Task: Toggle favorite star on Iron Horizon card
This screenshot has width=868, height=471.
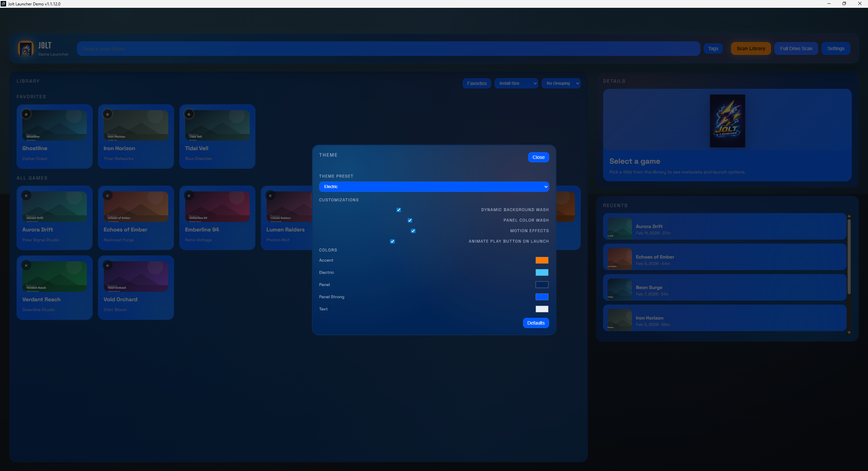Action: (108, 114)
